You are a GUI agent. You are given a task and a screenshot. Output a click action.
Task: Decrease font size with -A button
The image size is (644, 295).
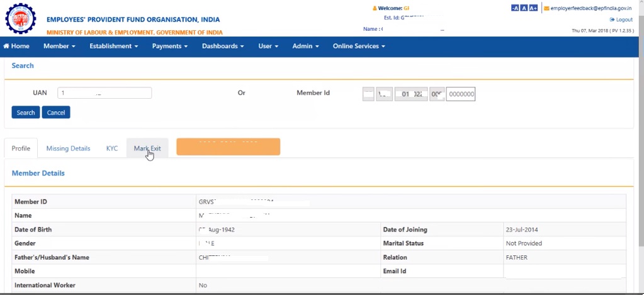coord(515,8)
